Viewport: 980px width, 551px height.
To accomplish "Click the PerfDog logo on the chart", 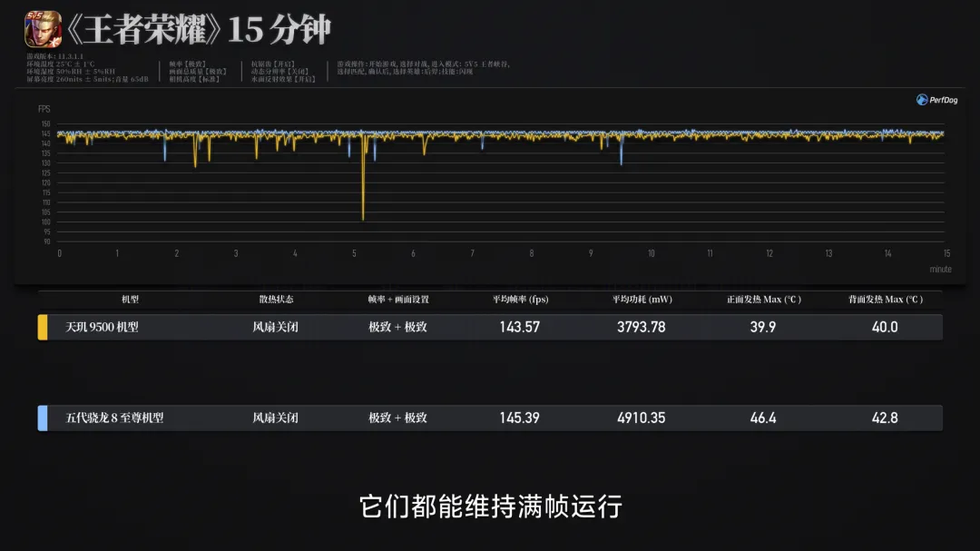I will tap(936, 100).
